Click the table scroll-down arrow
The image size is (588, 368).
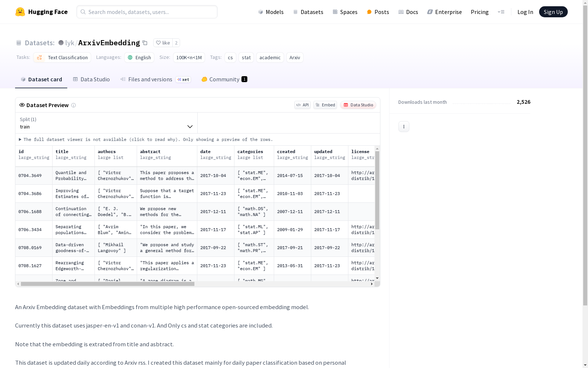point(377,278)
